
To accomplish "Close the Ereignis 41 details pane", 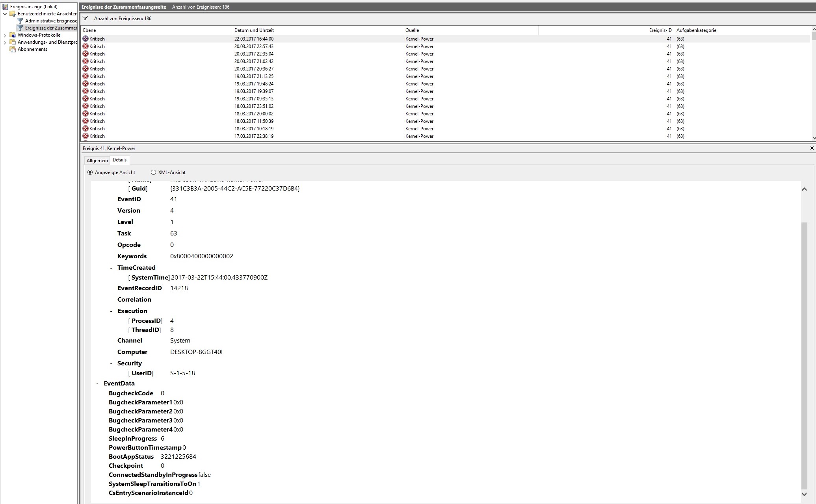I will [x=812, y=148].
